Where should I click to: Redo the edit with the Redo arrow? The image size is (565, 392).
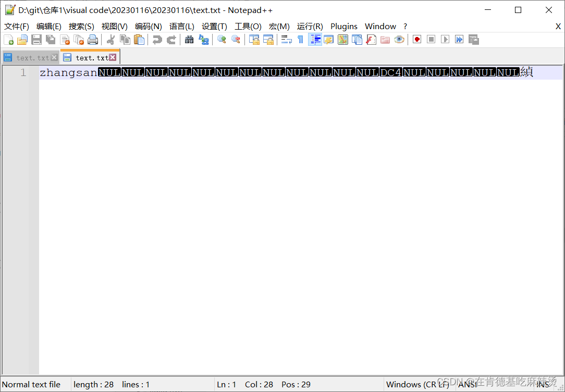pos(171,39)
